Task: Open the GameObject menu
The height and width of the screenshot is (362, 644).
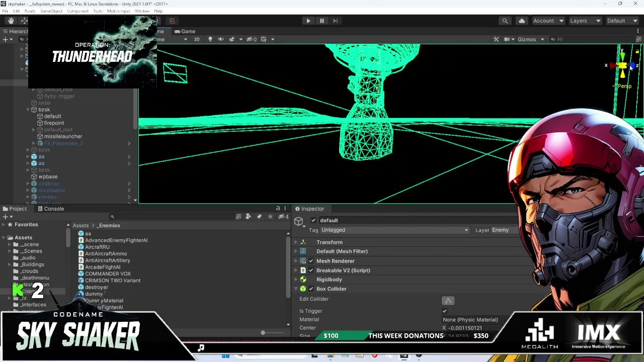Action: pyautogui.click(x=51, y=11)
